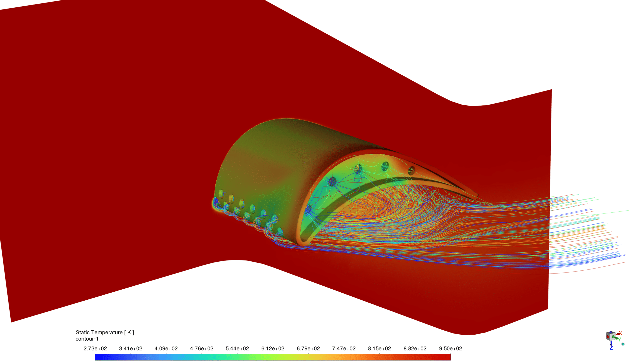Viewport: 644px width, 362px height.
Task: Click the 3.41e+02 colorbar label
Action: 131,348
